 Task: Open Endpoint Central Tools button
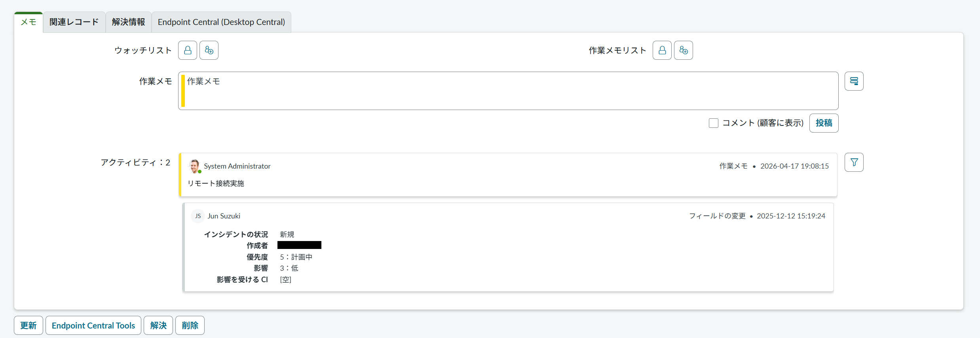(x=93, y=325)
